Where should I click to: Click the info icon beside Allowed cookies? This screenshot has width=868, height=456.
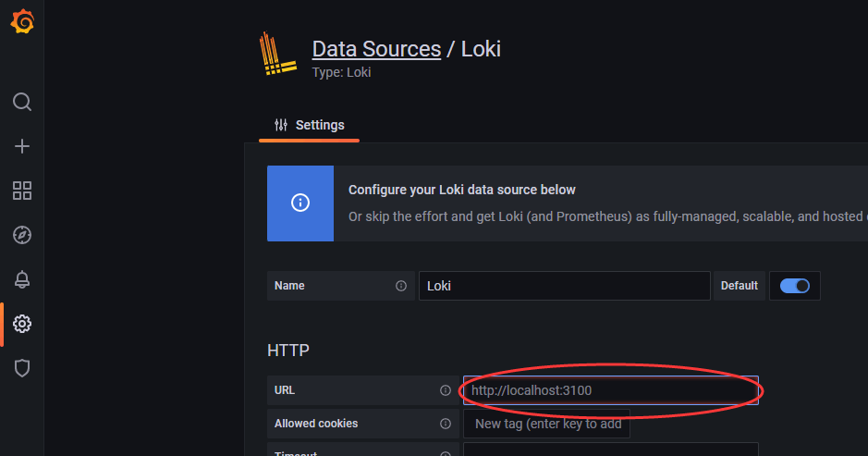coord(446,424)
